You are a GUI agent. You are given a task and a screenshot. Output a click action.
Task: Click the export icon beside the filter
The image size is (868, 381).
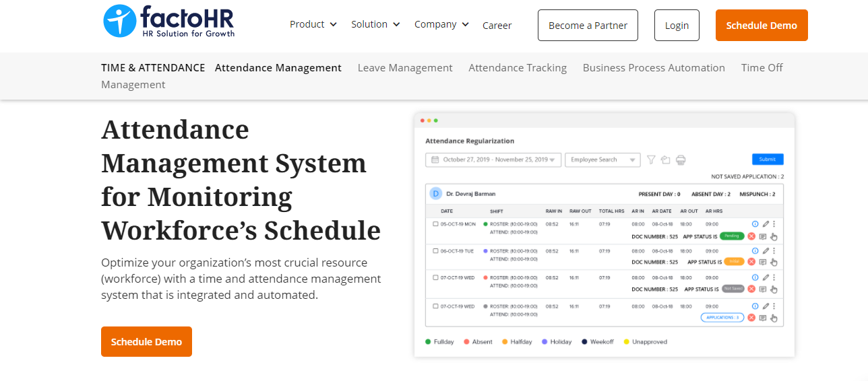tap(665, 160)
